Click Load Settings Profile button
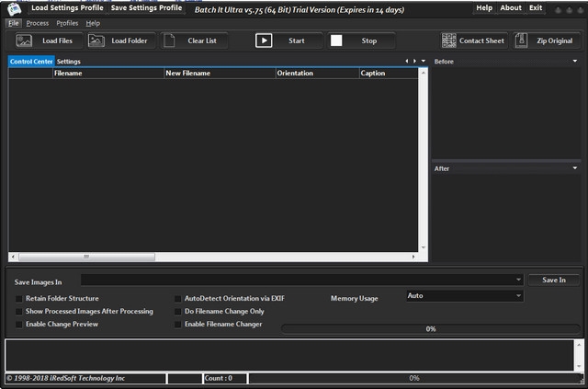 click(67, 7)
